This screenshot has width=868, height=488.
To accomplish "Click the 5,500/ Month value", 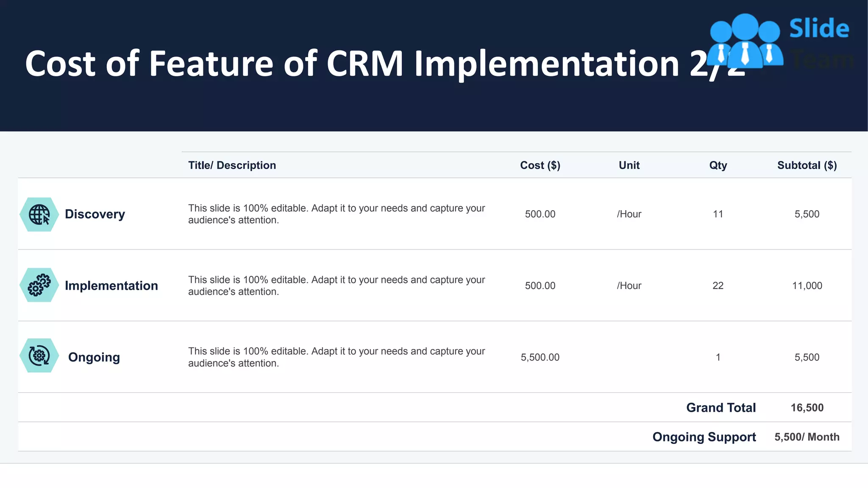I will tap(807, 437).
